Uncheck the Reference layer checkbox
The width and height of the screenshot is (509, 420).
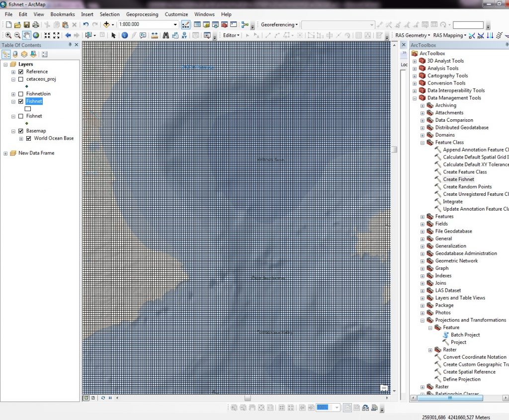[21, 72]
